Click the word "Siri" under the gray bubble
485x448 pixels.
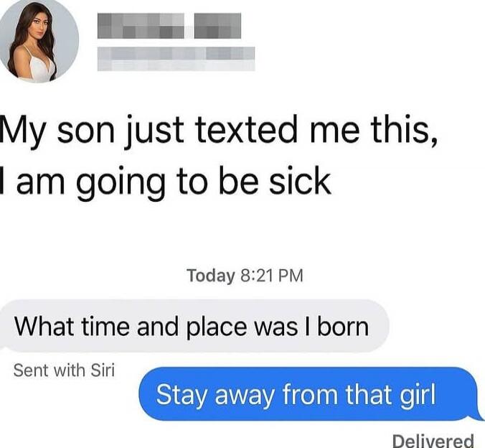[x=103, y=370]
